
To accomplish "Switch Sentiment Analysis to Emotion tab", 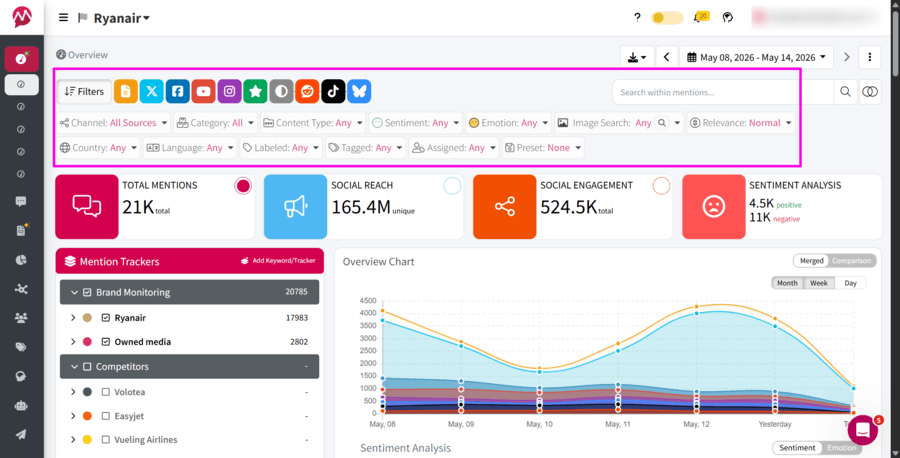I will pos(841,448).
